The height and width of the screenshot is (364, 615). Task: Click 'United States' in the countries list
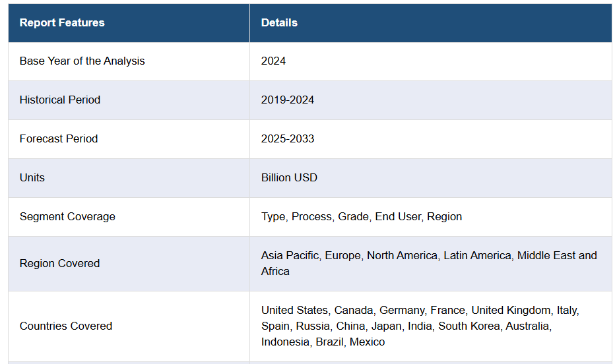pyautogui.click(x=294, y=310)
